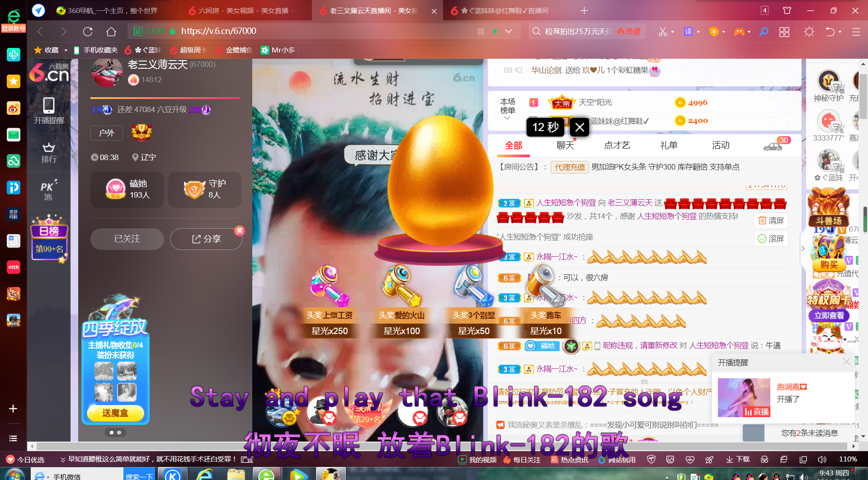The image size is (868, 480).
Task: Switch to the 聊天 tab
Action: pos(565,145)
